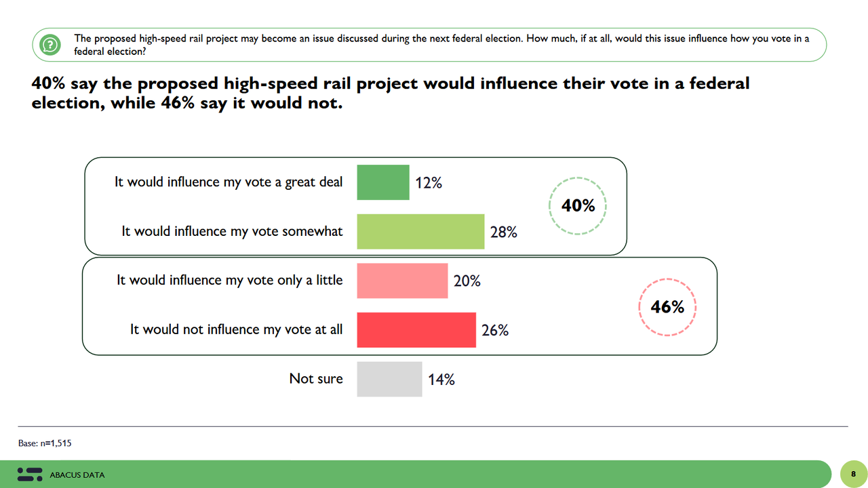868x488 pixels.
Task: Select the gray Not sure bar
Action: [389, 379]
